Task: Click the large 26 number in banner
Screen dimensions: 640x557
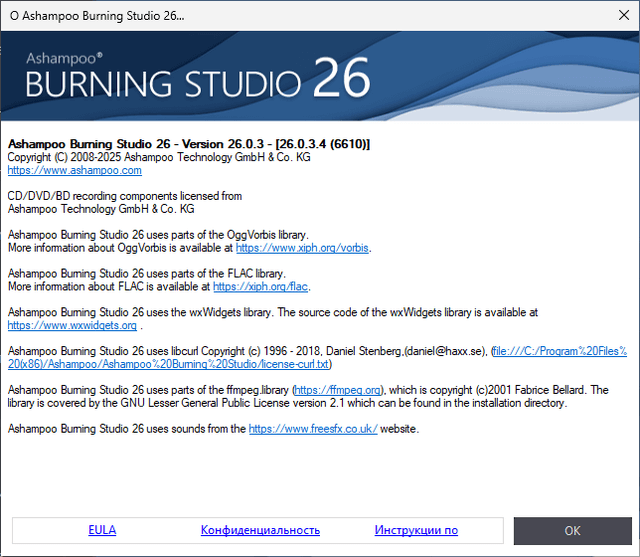Action: 340,78
